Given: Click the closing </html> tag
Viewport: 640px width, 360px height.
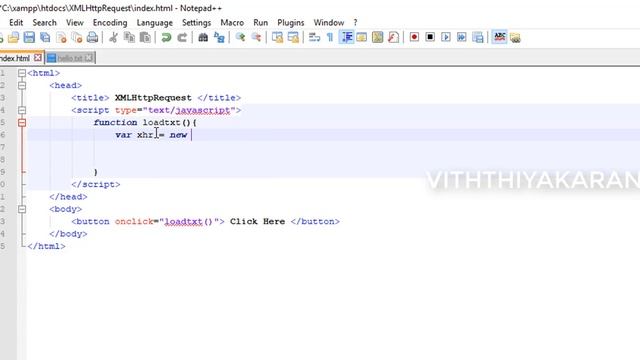Looking at the screenshot, I should tap(46, 246).
